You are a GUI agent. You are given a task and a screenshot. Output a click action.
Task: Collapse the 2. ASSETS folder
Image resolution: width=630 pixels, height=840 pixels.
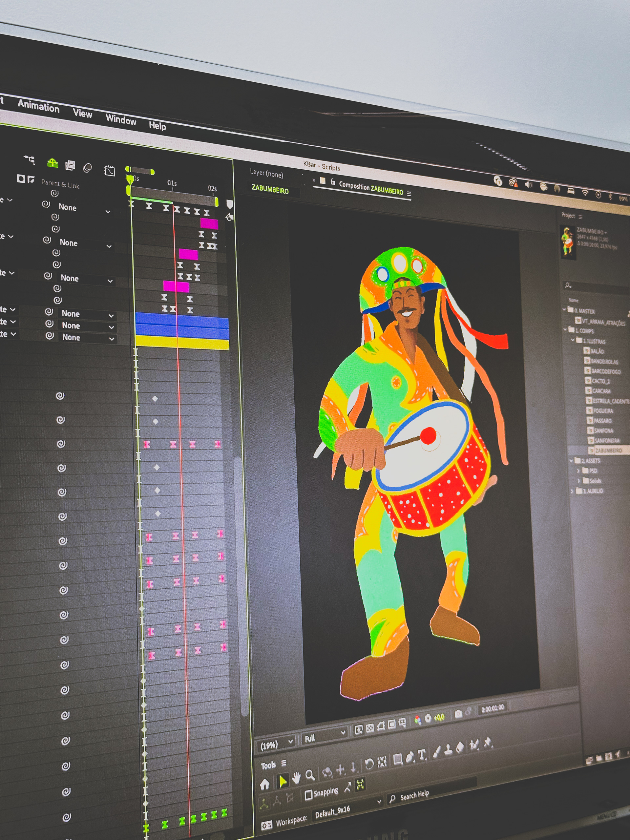571,460
